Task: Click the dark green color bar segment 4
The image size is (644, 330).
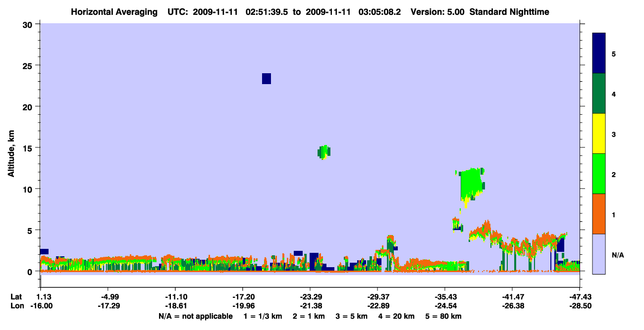Action: coord(599,94)
